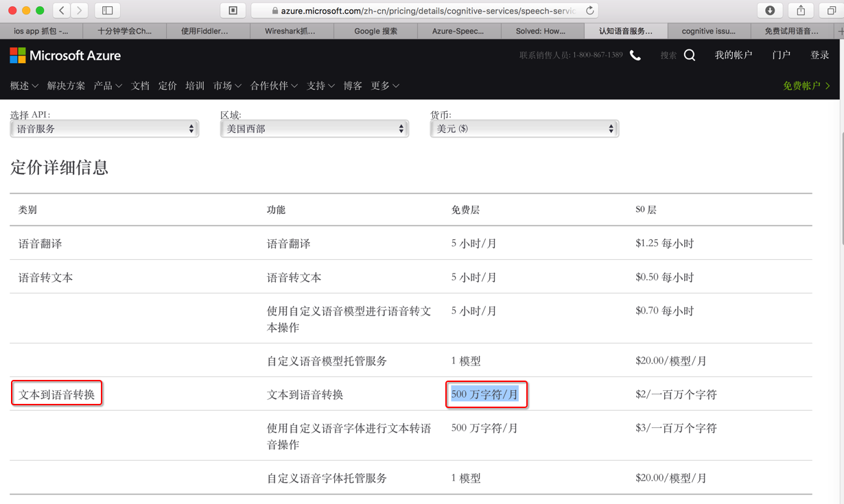Expand the 合作伙伴 nav dropdown
The height and width of the screenshot is (504, 844).
[274, 86]
